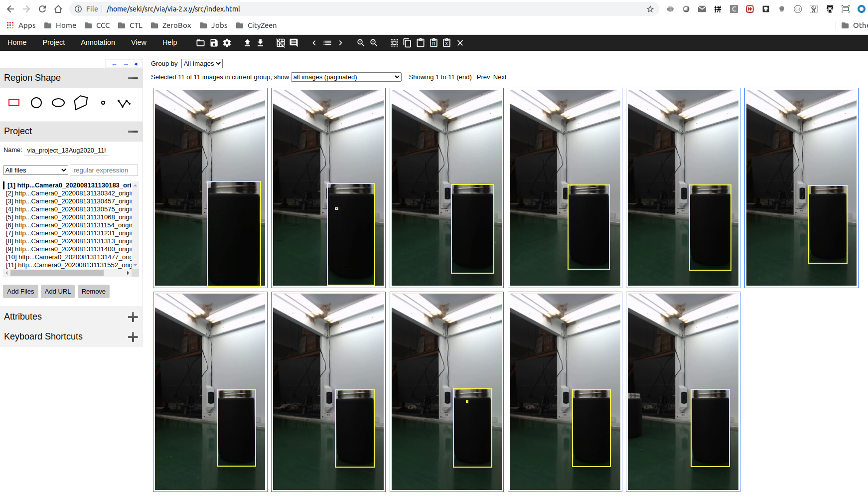Save project using the floppy disk icon
The image size is (868, 499).
tap(214, 43)
